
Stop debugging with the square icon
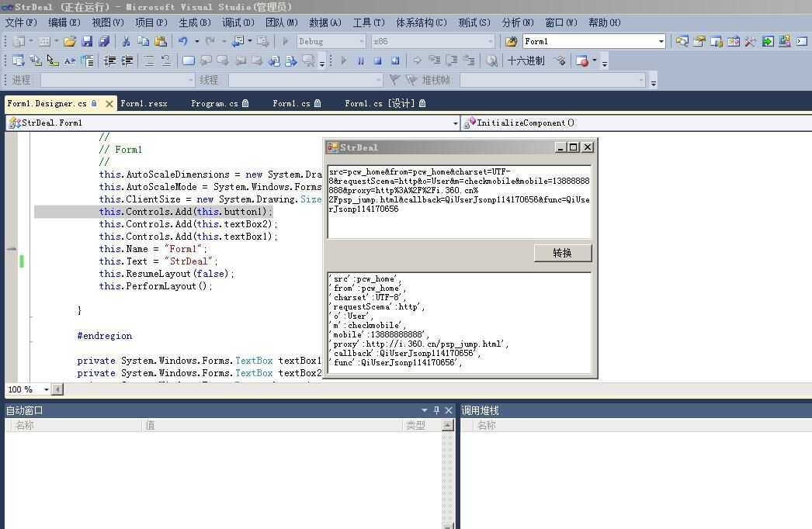[377, 61]
